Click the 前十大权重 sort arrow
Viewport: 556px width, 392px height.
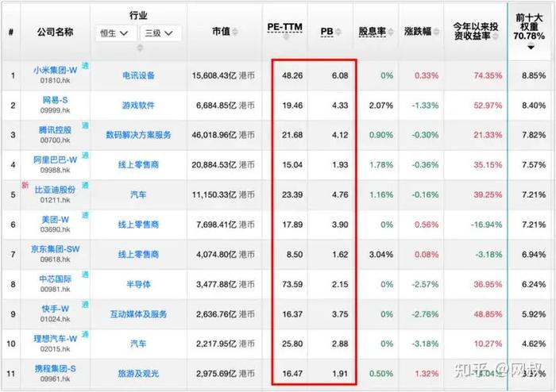531,46
